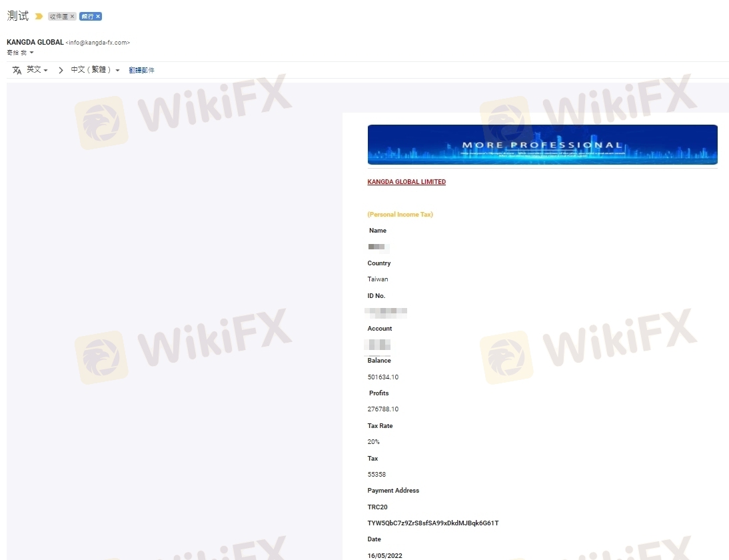Click the right arrow between the translation languages
The image size is (729, 560).
coord(61,70)
